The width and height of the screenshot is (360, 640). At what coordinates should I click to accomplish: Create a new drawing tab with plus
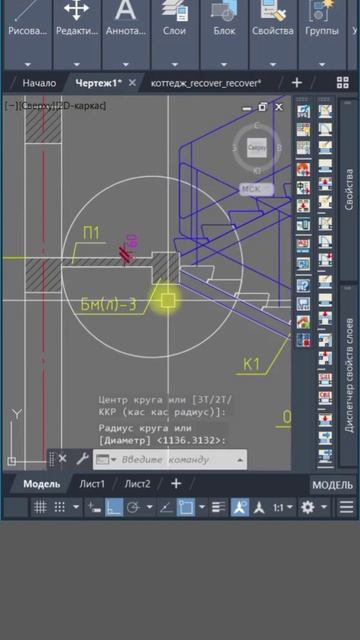pyautogui.click(x=297, y=83)
